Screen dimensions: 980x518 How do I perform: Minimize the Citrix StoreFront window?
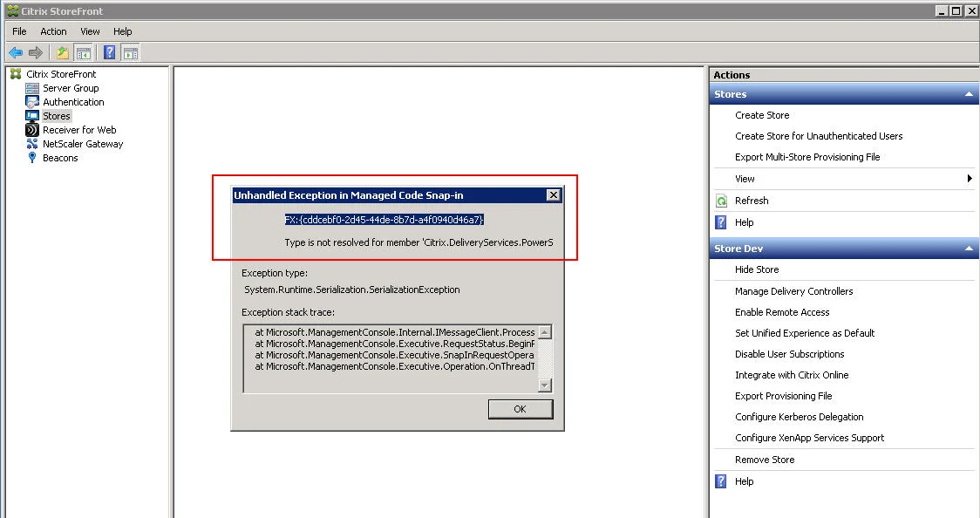(x=942, y=10)
